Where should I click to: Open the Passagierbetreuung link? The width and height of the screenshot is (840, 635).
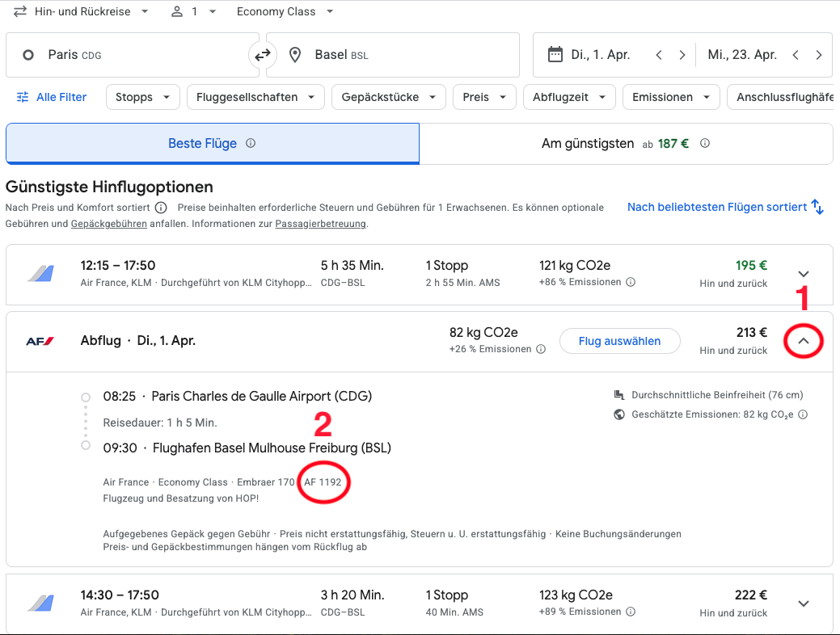click(320, 224)
